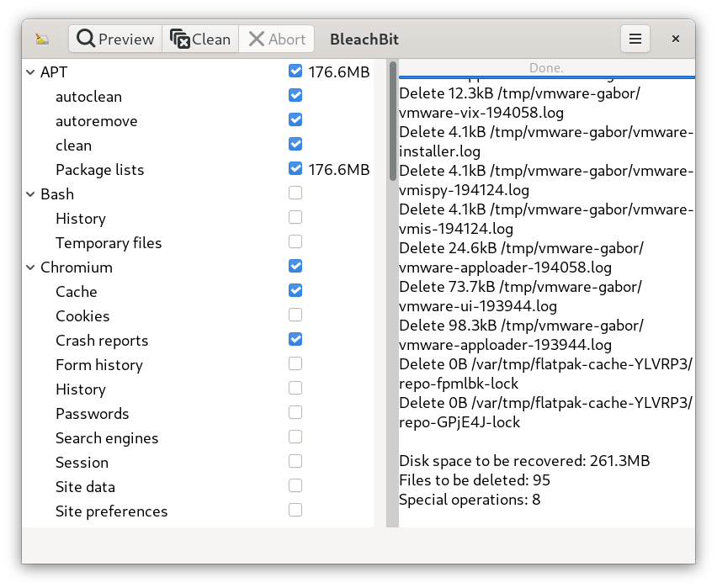Toggle the Chromium group checkbox

tap(295, 266)
